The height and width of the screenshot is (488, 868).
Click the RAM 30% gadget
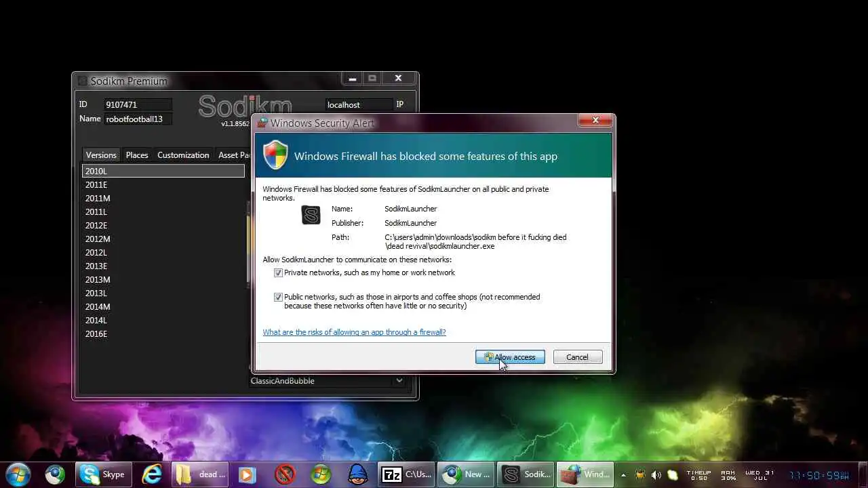click(728, 474)
